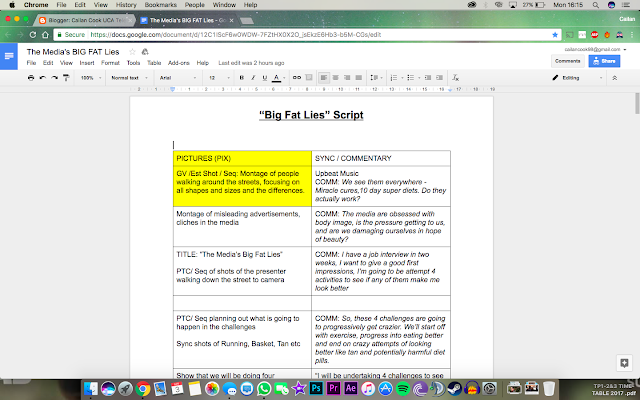Viewport: 640px width, 400px height.
Task: Click the SYNC / COMMENTARY table cell
Action: click(381, 158)
